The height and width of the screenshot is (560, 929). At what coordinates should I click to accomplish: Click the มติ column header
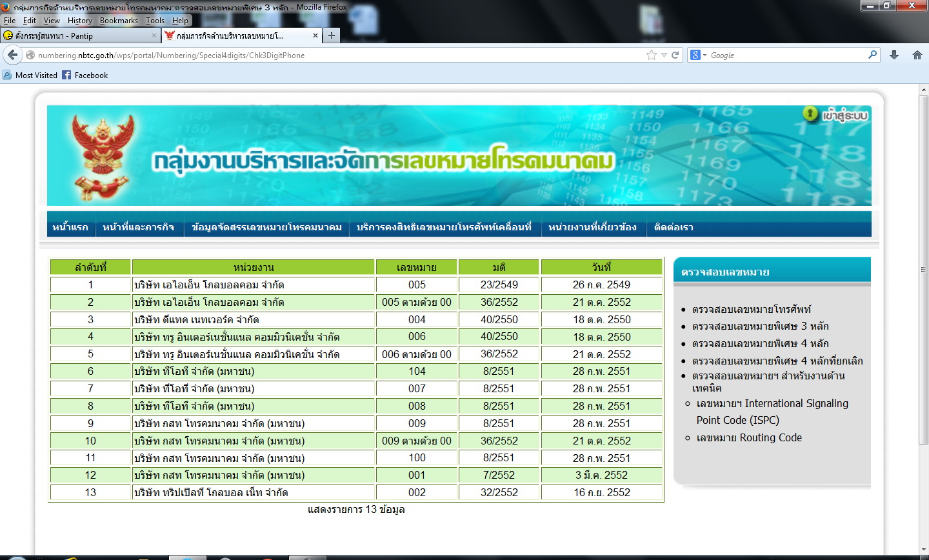click(499, 267)
